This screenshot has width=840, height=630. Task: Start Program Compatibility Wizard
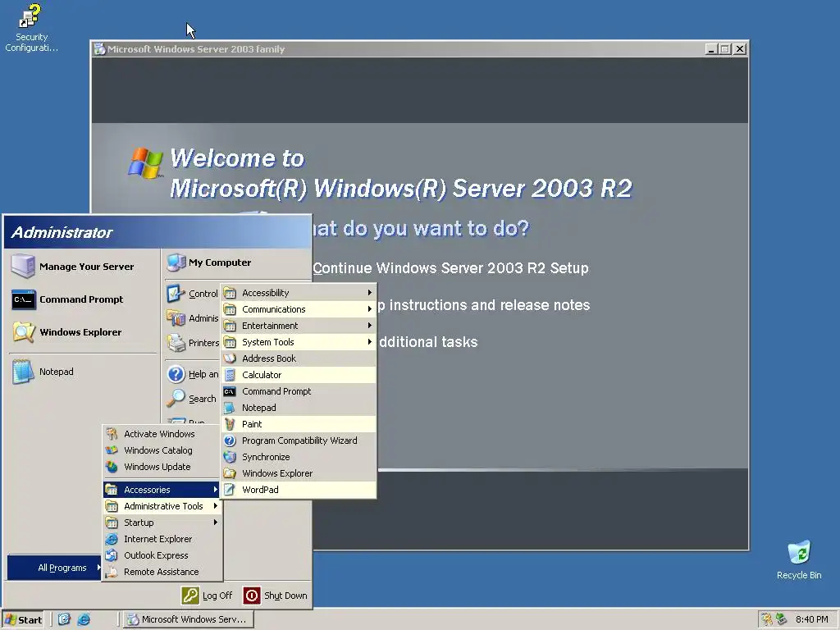pos(299,441)
